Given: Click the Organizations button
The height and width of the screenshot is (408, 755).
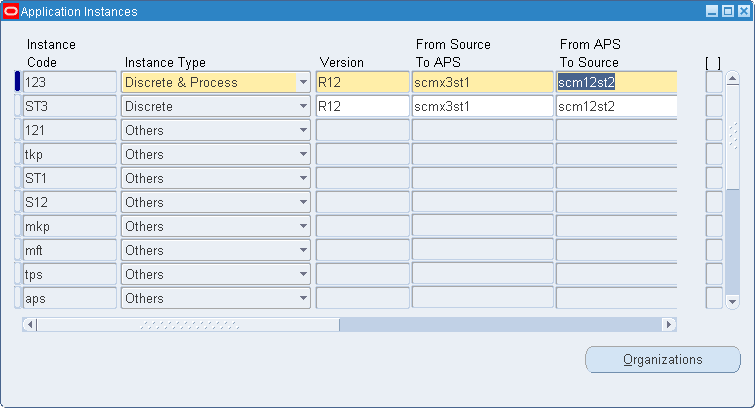Looking at the screenshot, I should pyautogui.click(x=663, y=359).
